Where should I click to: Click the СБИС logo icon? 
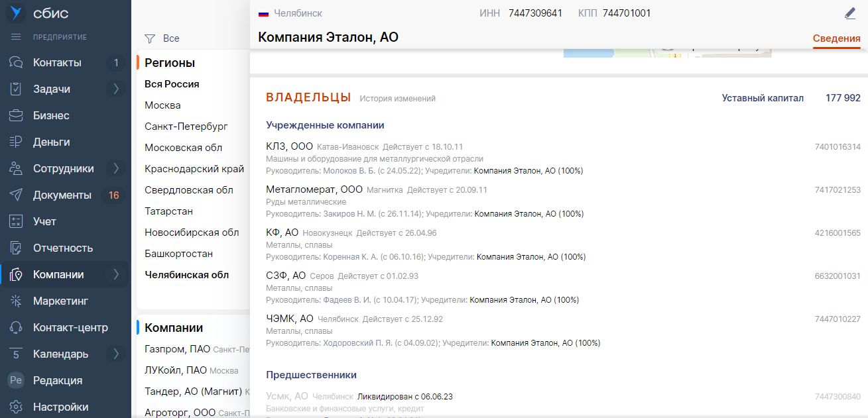pos(16,13)
